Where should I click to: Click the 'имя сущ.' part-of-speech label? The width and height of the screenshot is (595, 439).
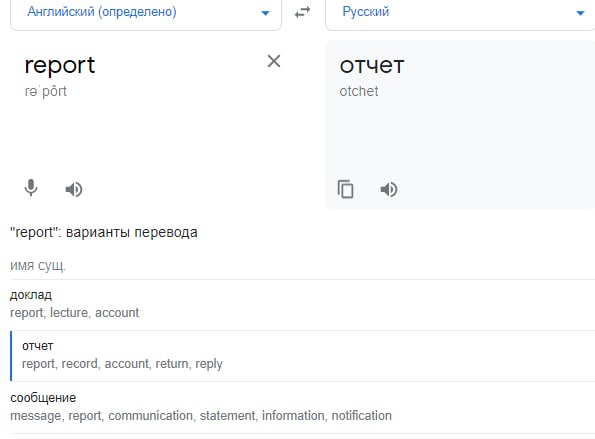[38, 265]
